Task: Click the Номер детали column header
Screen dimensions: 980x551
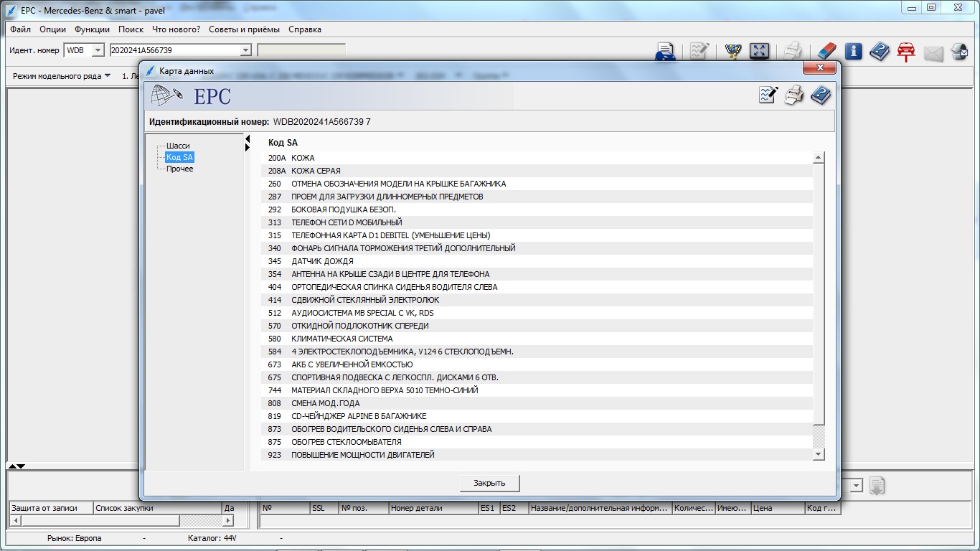Action: pos(433,508)
